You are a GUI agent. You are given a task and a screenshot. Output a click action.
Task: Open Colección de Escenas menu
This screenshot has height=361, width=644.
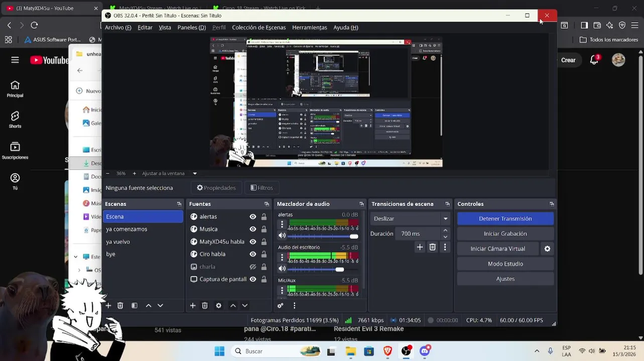pos(259,28)
